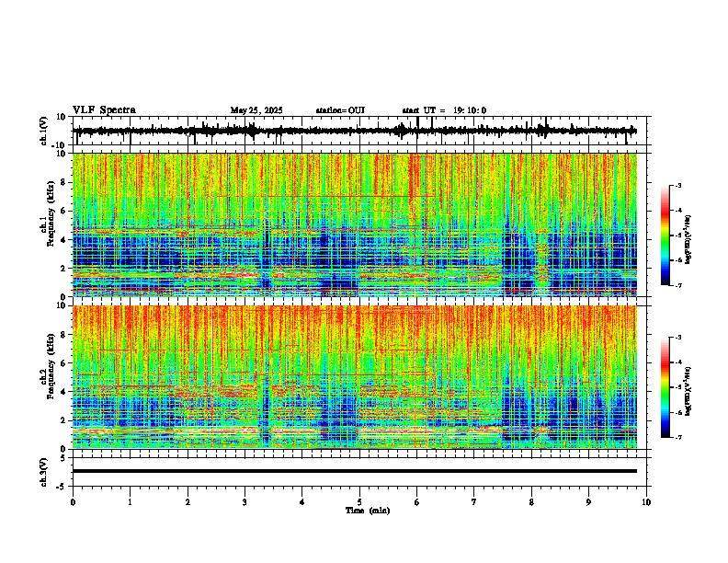Click the ch.2 colorbar "log(PSD)" unit label

click(x=688, y=392)
